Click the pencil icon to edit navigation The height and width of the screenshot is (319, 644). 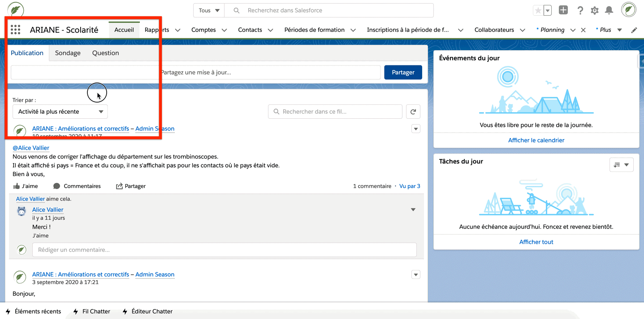tap(634, 30)
